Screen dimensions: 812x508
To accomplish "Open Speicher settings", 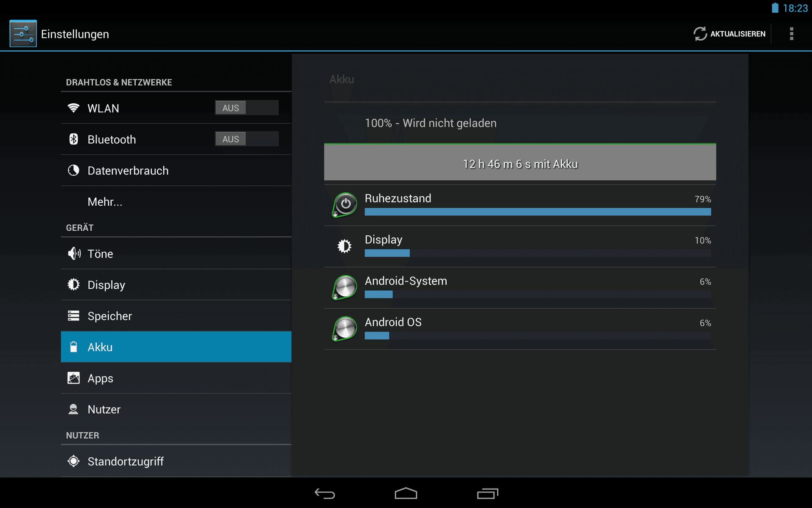I will [x=176, y=316].
